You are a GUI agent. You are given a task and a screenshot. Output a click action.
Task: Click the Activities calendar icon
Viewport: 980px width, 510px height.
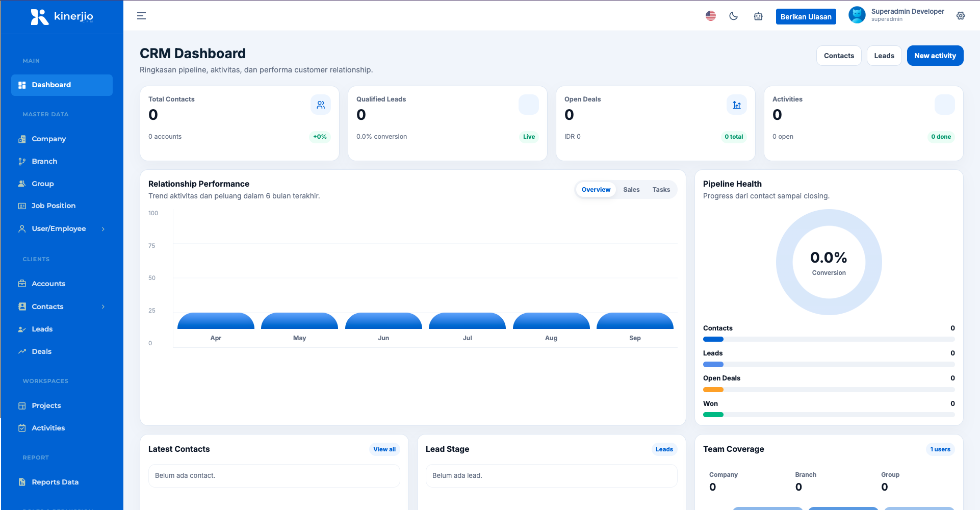pos(22,428)
